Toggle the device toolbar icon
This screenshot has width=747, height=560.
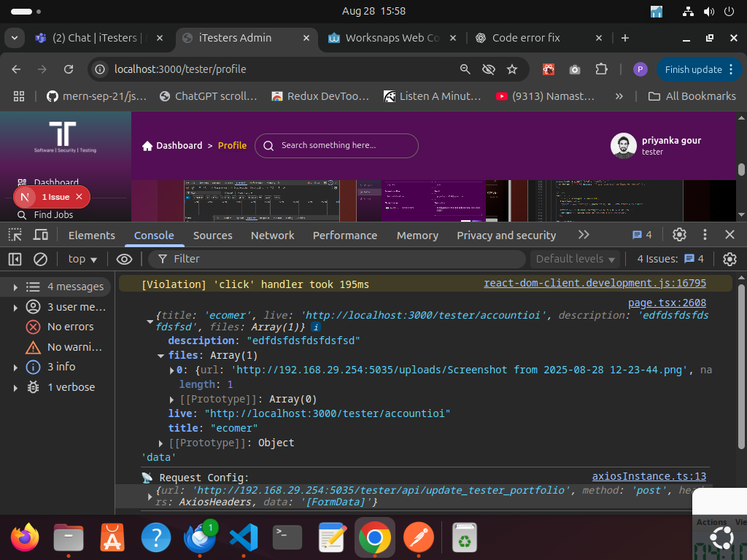(x=41, y=235)
